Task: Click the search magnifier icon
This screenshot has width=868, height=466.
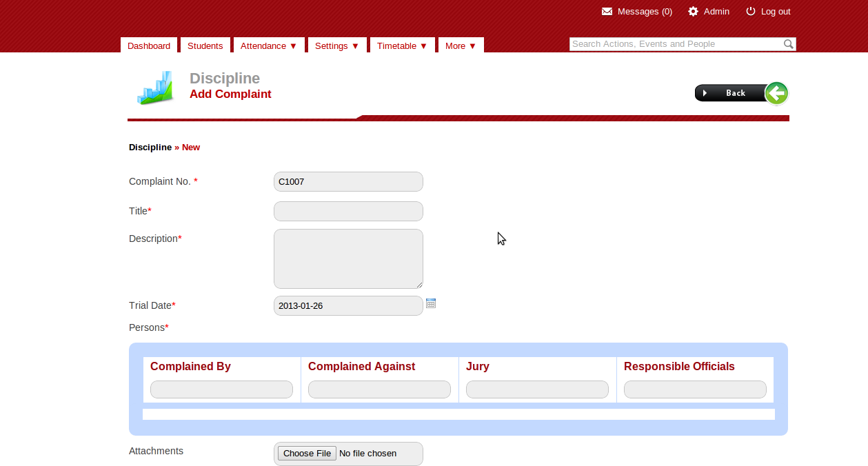Action: coord(789,44)
